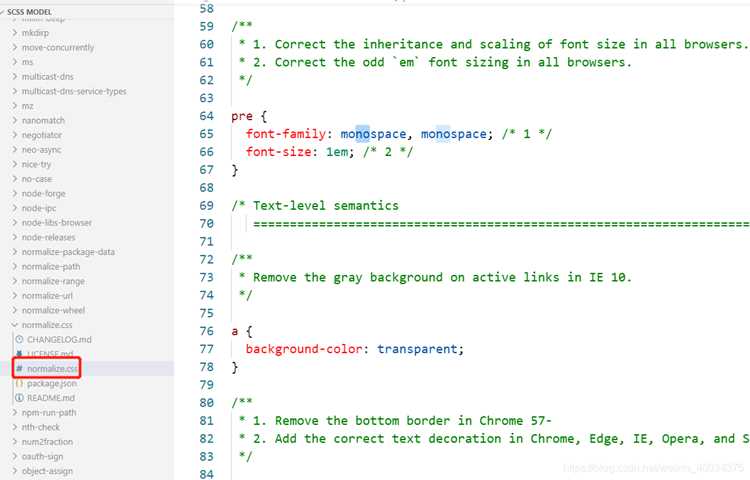Expand the object-assign folder chevron
Viewport: 750px width, 480px height.
(x=15, y=471)
